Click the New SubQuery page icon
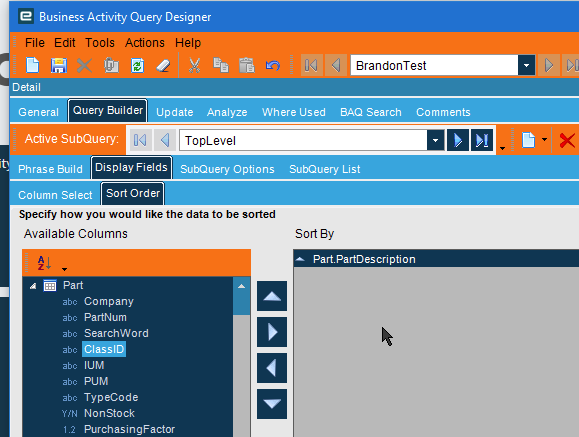The height and width of the screenshot is (437, 579). [528, 140]
